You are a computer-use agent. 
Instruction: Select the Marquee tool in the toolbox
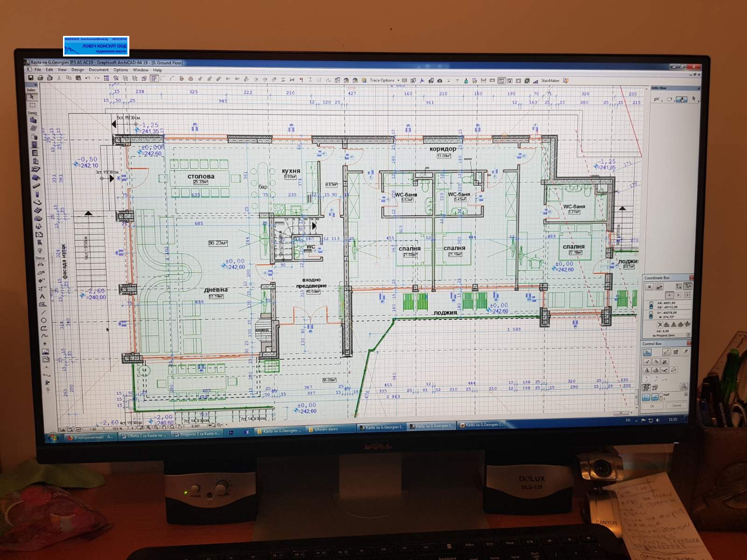click(32, 105)
